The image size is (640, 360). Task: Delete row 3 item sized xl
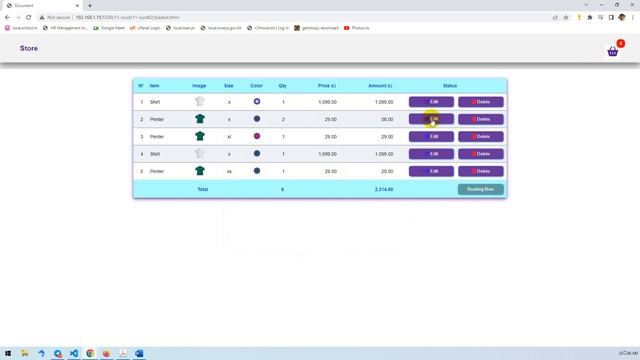point(480,137)
